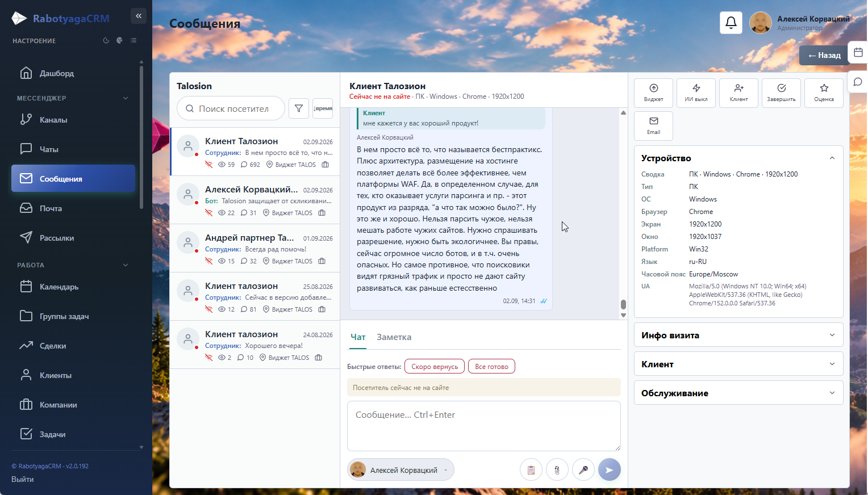The height and width of the screenshot is (495, 868).
Task: Open Рассылки in the sidebar
Action: click(x=73, y=238)
